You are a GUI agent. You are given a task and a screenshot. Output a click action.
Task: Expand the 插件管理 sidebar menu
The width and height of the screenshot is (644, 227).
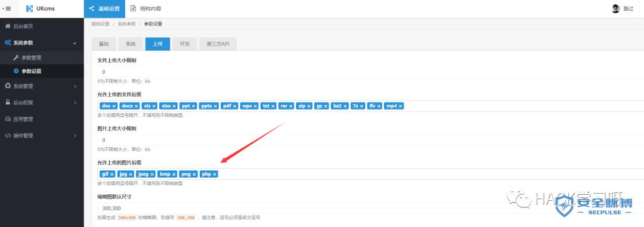(75, 135)
